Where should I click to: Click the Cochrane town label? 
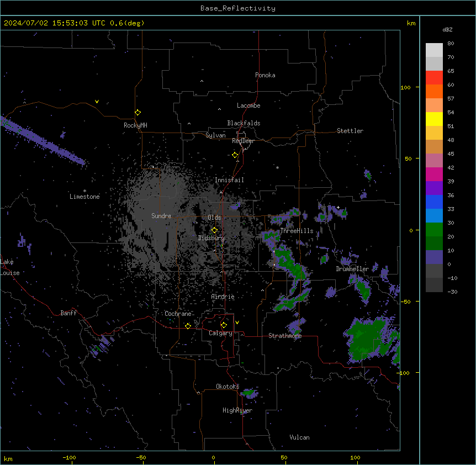(x=178, y=314)
